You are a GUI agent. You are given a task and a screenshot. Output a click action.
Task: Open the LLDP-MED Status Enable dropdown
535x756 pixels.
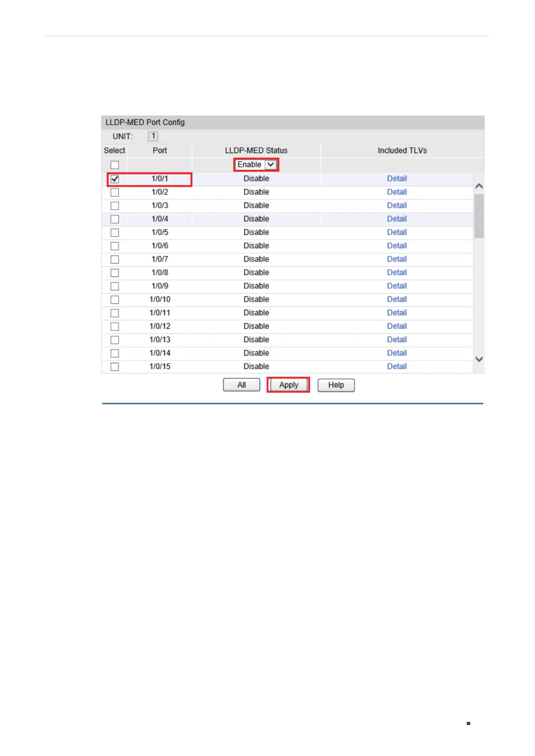[x=256, y=165]
